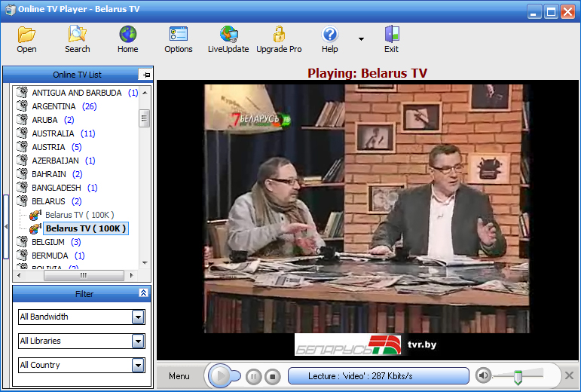Open a file with the Open folder icon
Screen dimensions: 581x392
26,39
